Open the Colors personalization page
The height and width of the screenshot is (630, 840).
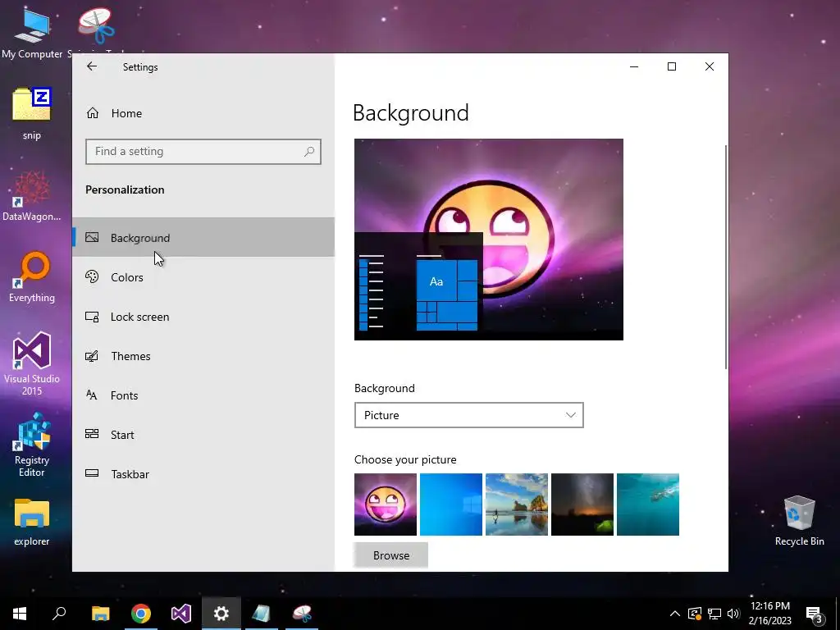(203, 277)
